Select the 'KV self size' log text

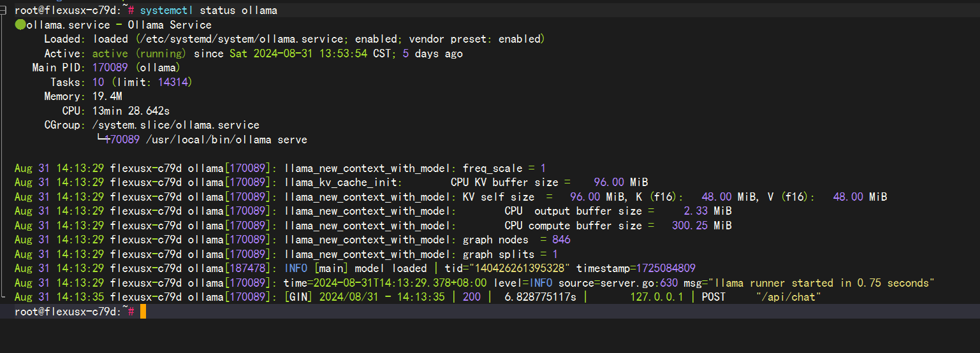[x=498, y=197]
